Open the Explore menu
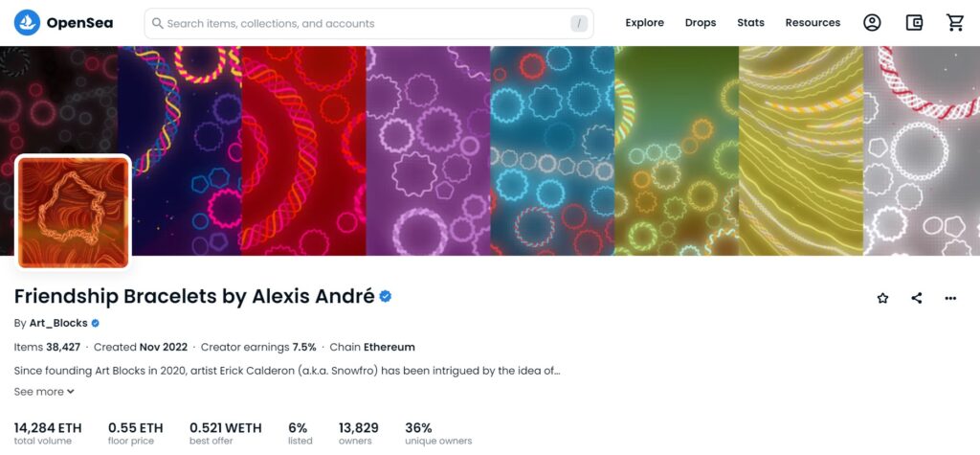 pos(644,23)
